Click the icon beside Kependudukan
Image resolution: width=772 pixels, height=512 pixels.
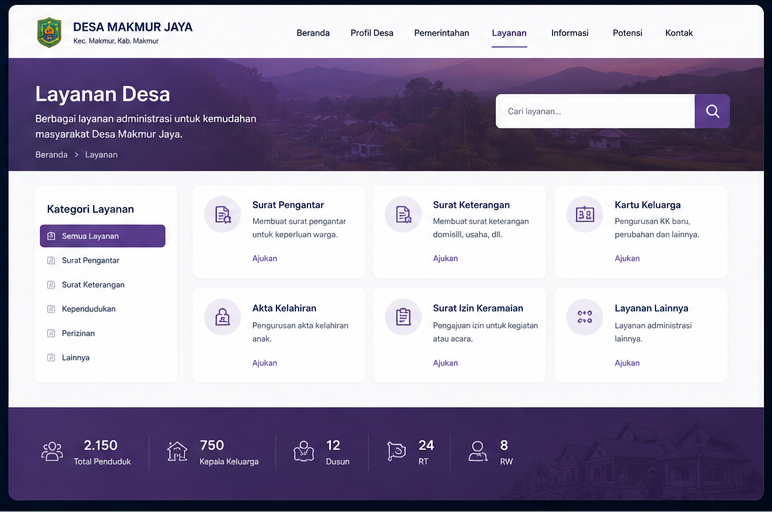51,309
